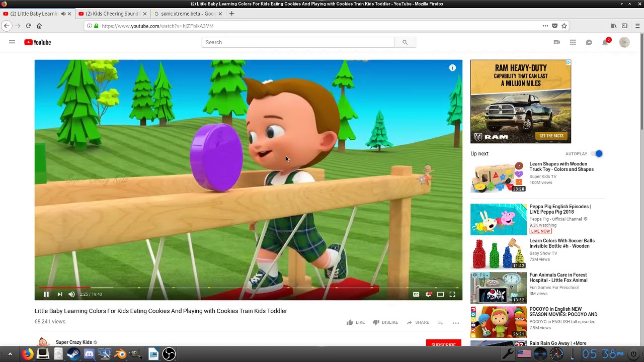Open Fun Animals Care in Forest Hospital
The width and height of the screenshot is (644, 362).
(x=558, y=278)
